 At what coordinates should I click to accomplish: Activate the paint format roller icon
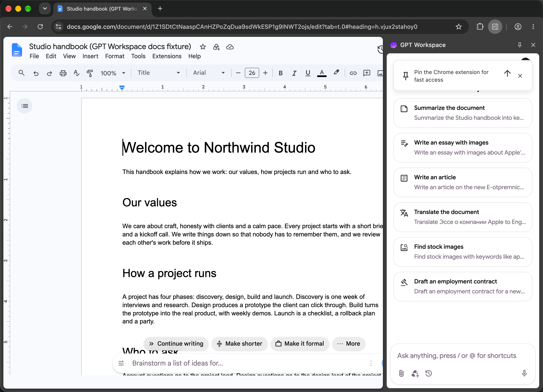click(90, 73)
